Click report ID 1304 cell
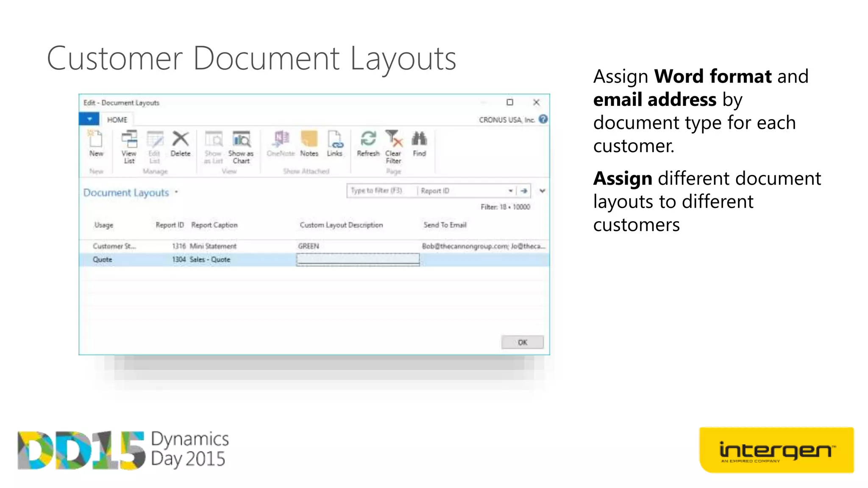Screen dimensions: 868x488 pos(179,260)
